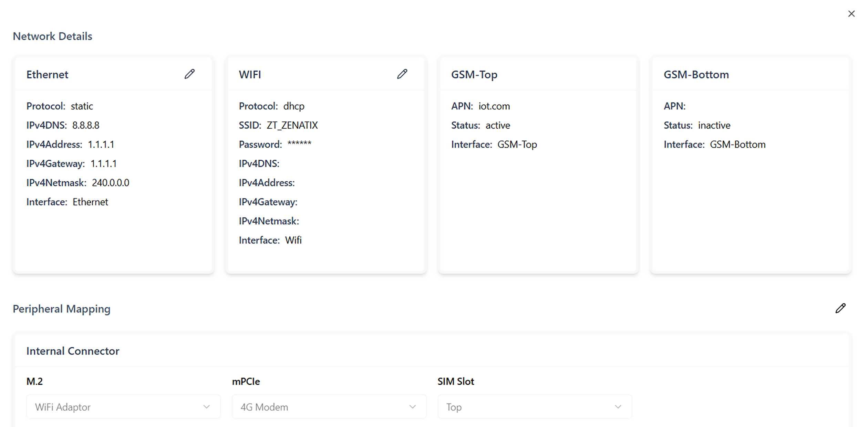Viewport: 868px width, 427px height.
Task: Click the WIFI card edit pencil
Action: point(402,74)
